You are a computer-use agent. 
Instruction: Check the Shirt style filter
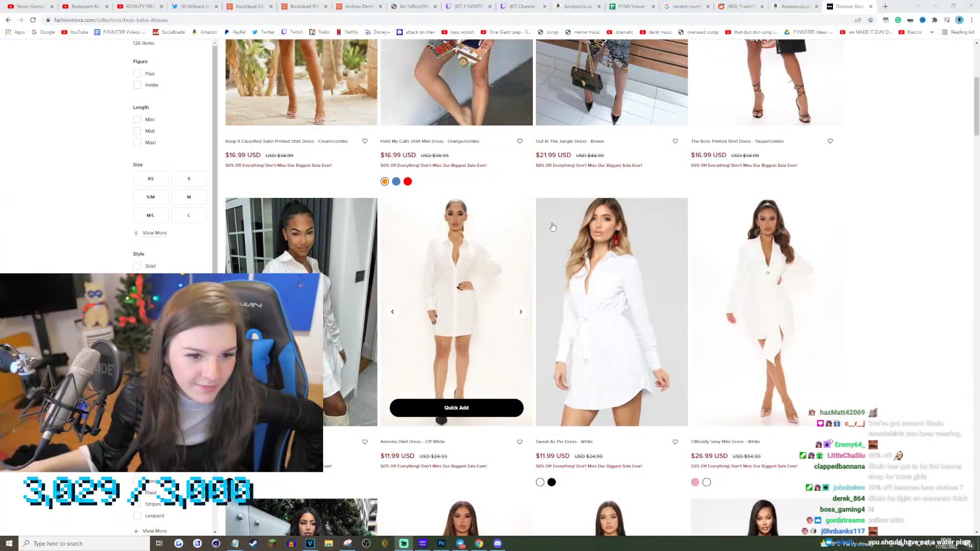[137, 266]
